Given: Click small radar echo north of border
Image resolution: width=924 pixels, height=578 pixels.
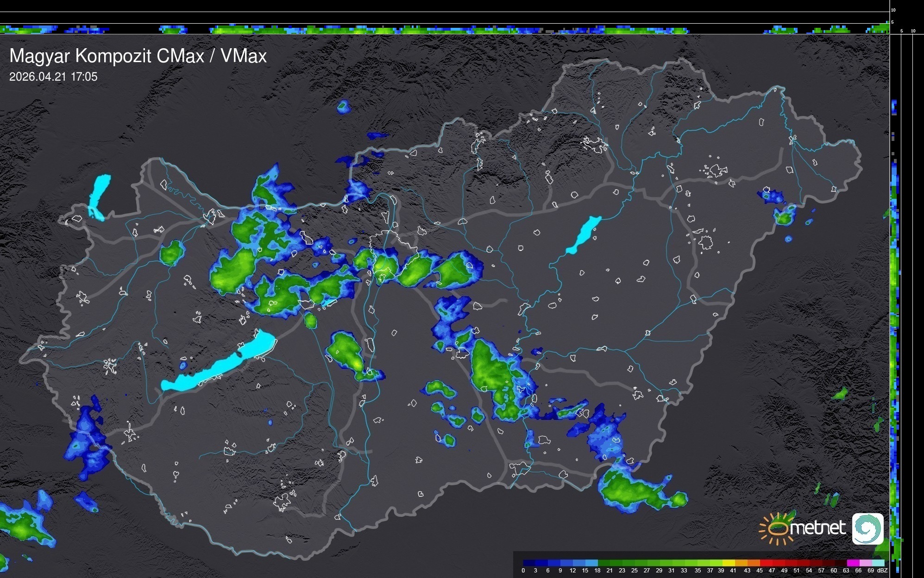Looking at the screenshot, I should point(343,107).
